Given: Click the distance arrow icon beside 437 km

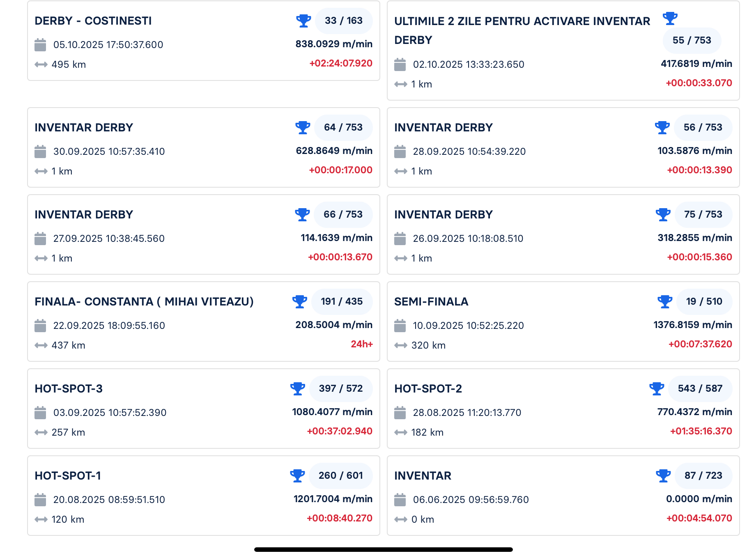Looking at the screenshot, I should tap(41, 345).
